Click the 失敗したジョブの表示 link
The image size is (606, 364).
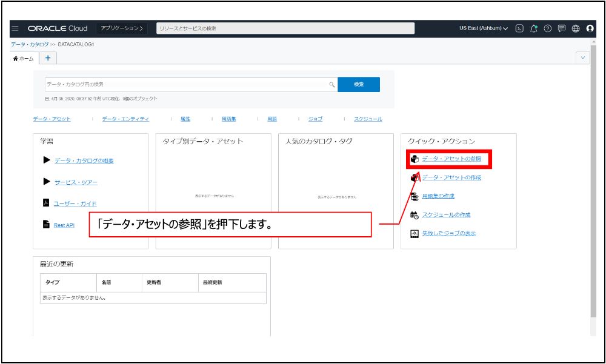point(448,233)
